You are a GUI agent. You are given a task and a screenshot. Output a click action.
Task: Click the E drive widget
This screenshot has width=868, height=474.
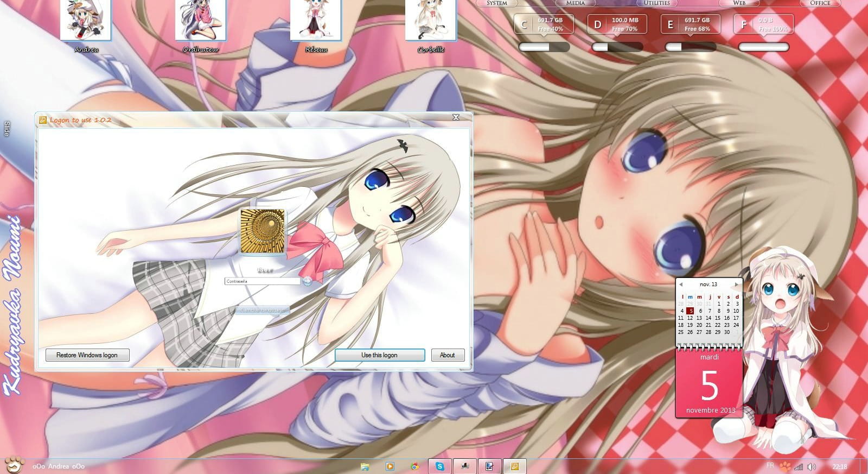point(690,24)
